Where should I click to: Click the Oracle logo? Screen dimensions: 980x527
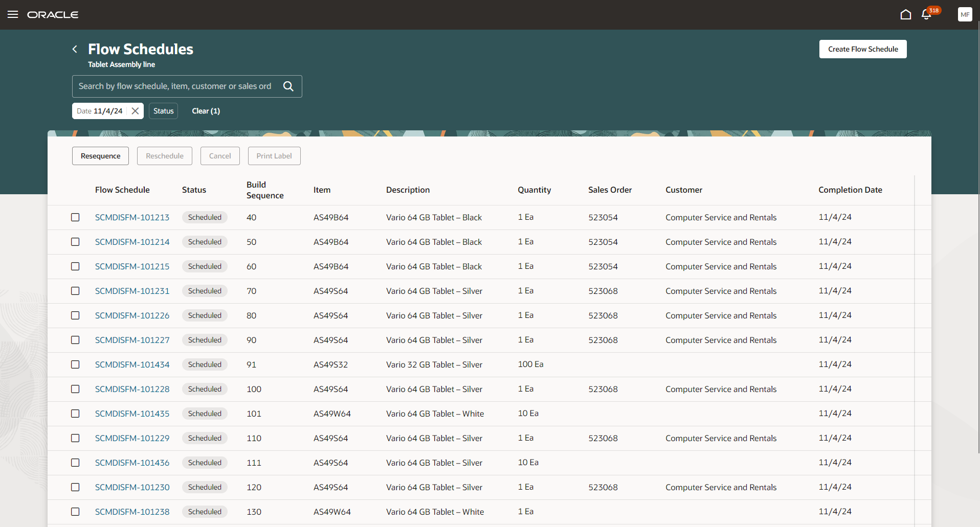(x=53, y=14)
